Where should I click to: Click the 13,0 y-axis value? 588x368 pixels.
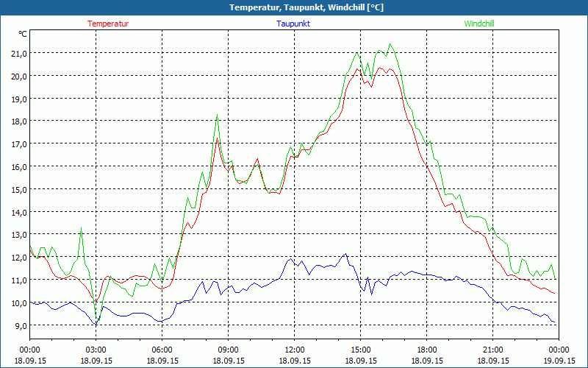click(x=19, y=235)
